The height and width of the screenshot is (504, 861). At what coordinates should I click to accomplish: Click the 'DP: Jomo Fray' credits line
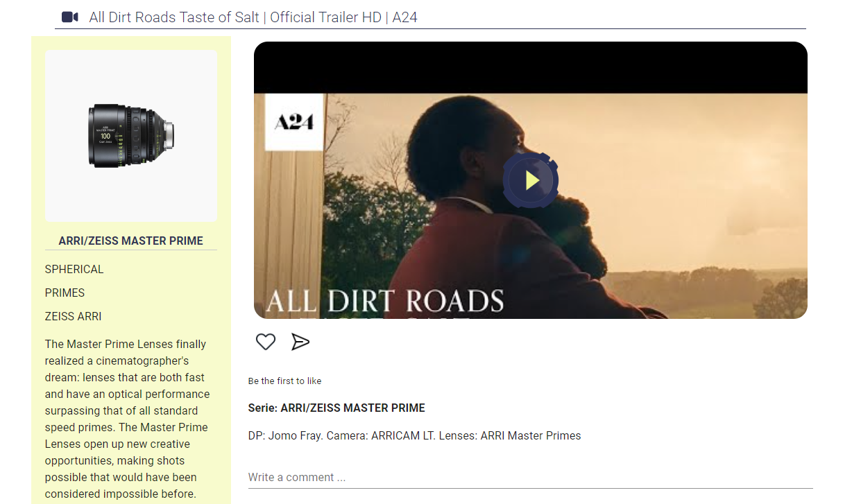click(414, 435)
